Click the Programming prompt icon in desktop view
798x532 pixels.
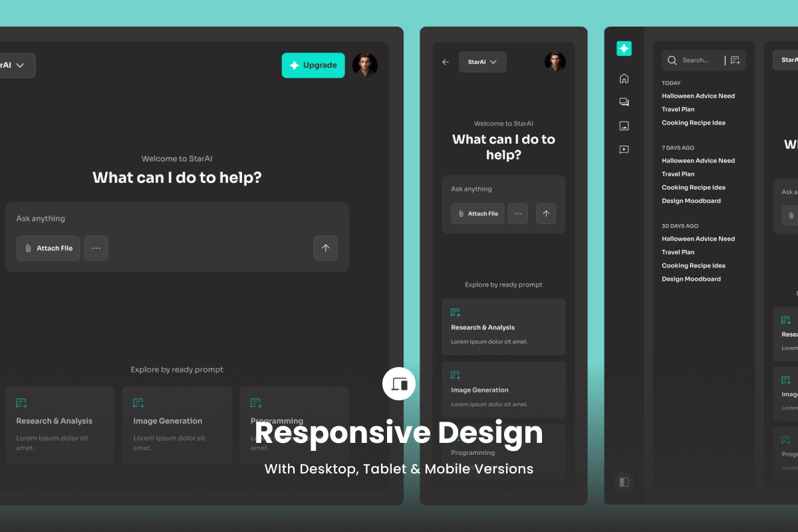256,403
